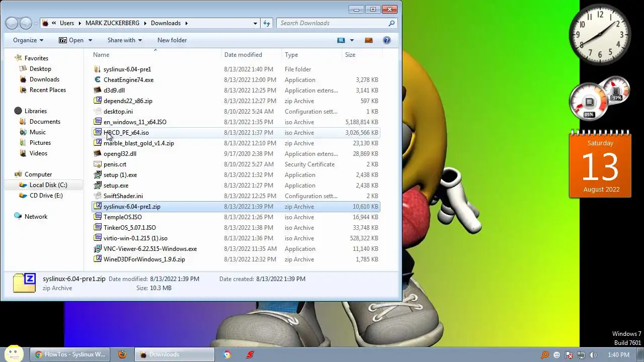The image size is (644, 362).
Task: Click the orange magnifier tray icon
Action: coord(545,355)
